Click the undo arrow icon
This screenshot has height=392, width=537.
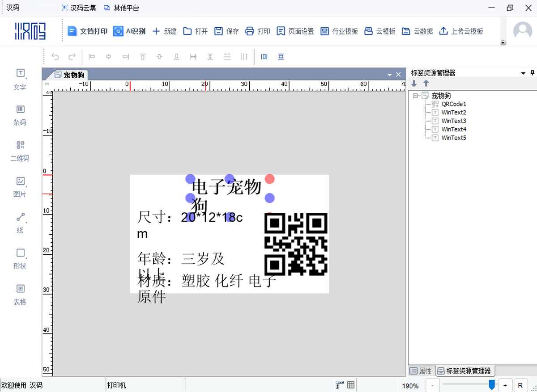55,57
